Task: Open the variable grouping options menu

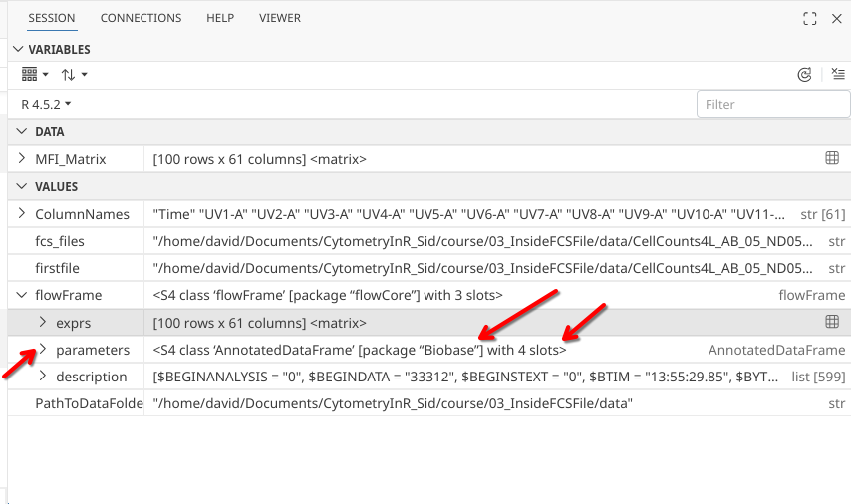Action: (x=35, y=75)
